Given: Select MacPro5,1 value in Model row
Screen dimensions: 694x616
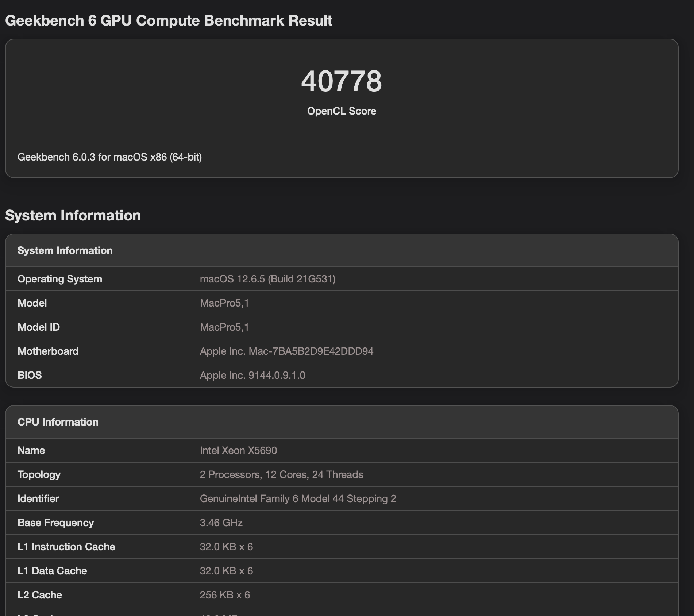Looking at the screenshot, I should pyautogui.click(x=224, y=303).
